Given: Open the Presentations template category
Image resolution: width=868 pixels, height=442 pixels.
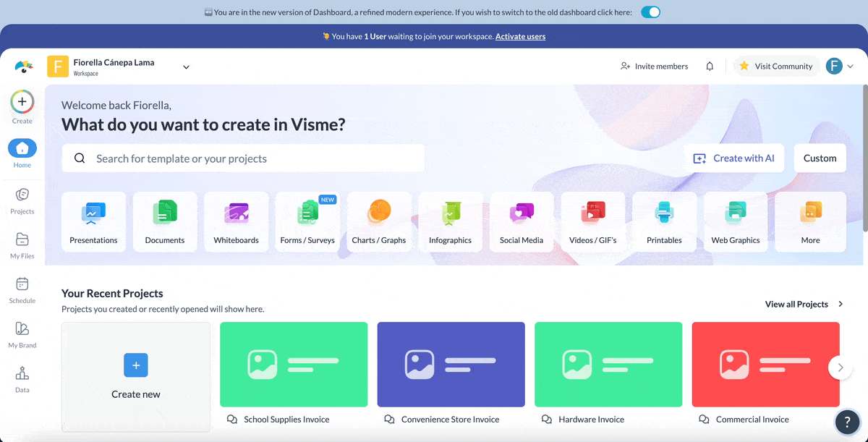Looking at the screenshot, I should [x=93, y=213].
